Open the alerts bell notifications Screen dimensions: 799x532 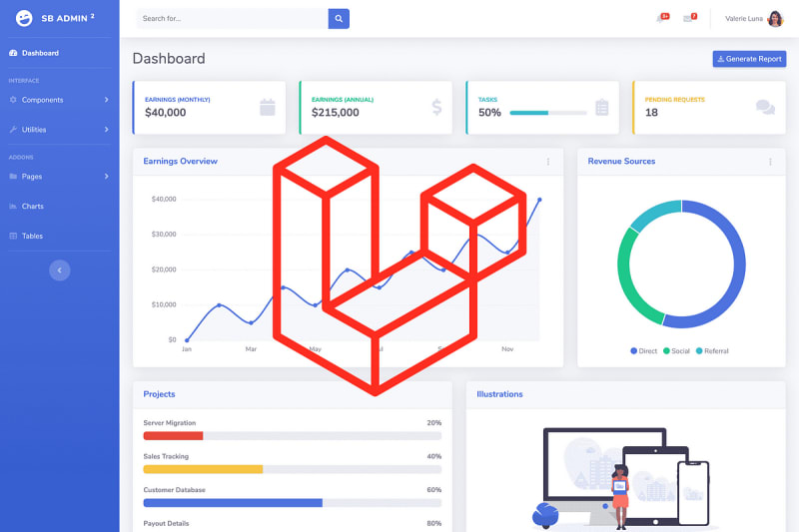pyautogui.click(x=661, y=18)
